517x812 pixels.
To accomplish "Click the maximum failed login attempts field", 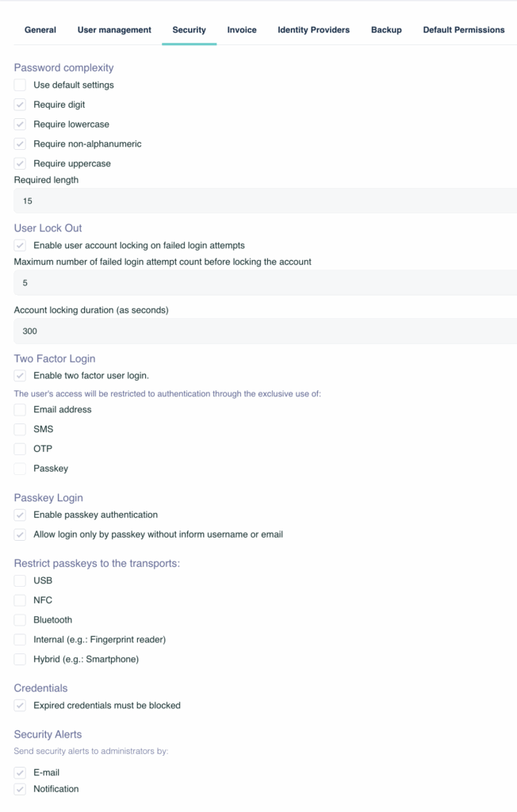I will [x=266, y=283].
